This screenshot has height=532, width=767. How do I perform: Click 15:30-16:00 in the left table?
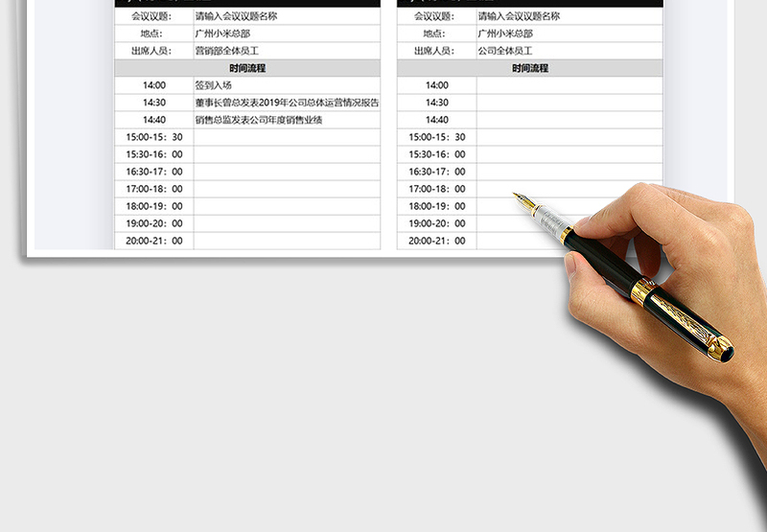pyautogui.click(x=154, y=154)
